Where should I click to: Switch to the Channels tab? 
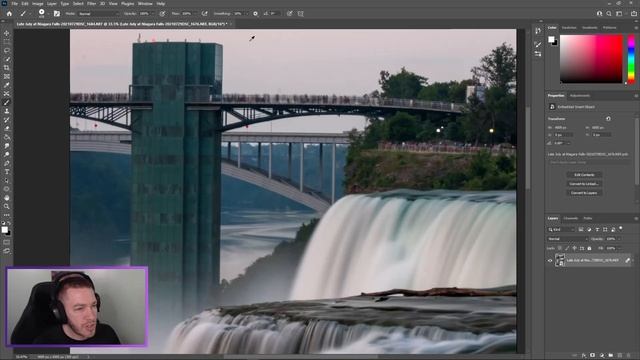pyautogui.click(x=571, y=218)
